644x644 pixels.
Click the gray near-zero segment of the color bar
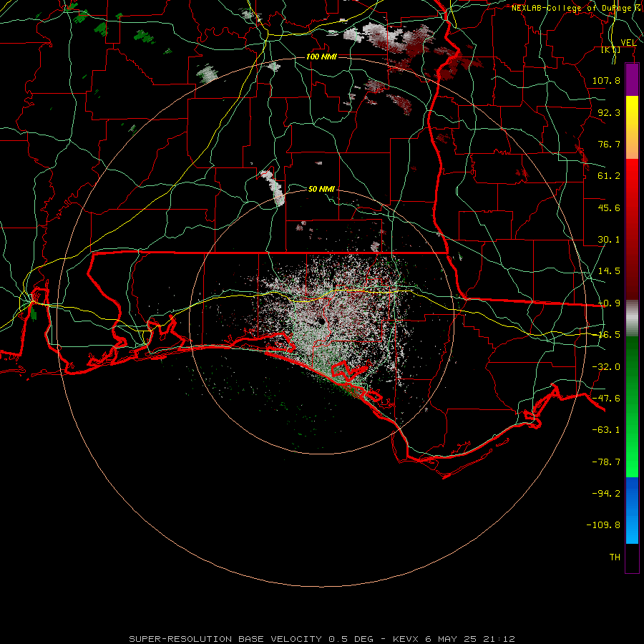632,318
